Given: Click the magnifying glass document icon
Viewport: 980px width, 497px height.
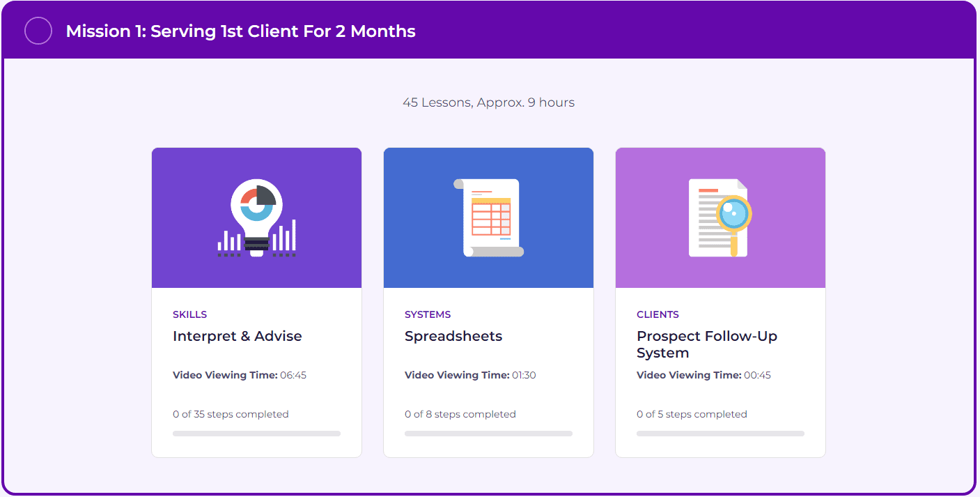Looking at the screenshot, I should 720,217.
